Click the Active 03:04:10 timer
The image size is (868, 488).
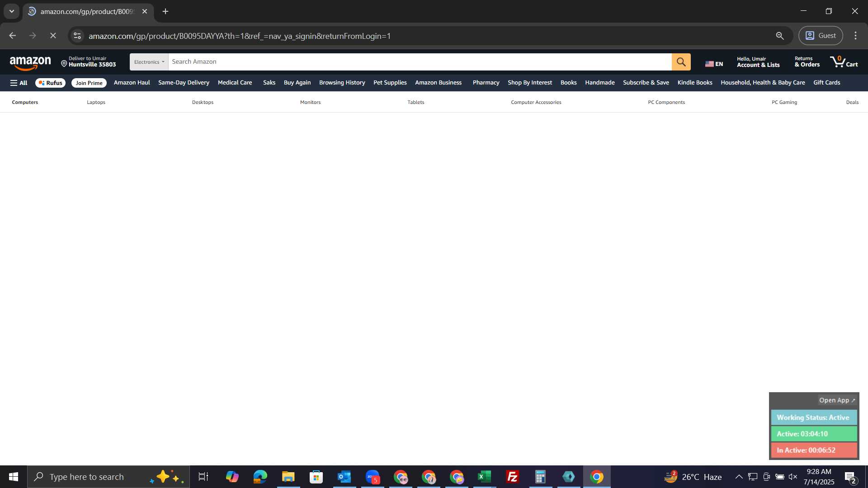814,434
